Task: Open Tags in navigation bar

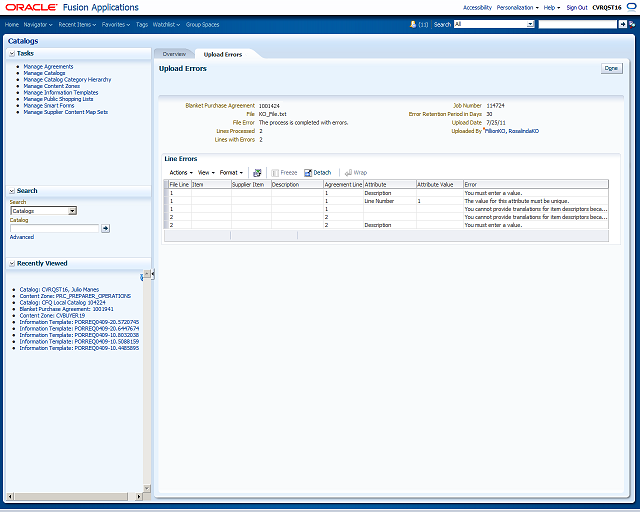Action: [x=142, y=24]
